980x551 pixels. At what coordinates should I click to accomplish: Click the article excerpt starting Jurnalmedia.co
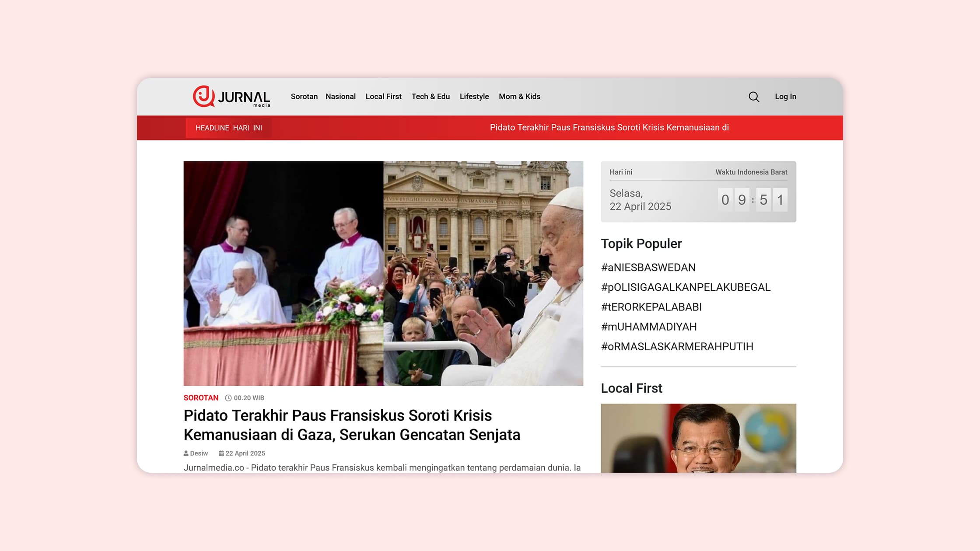382,467
